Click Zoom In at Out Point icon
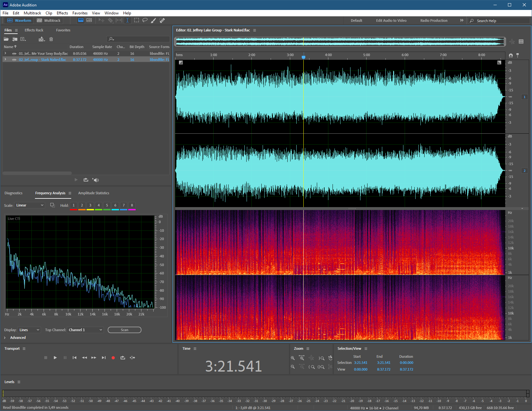This screenshot has height=411, width=532. (x=321, y=358)
